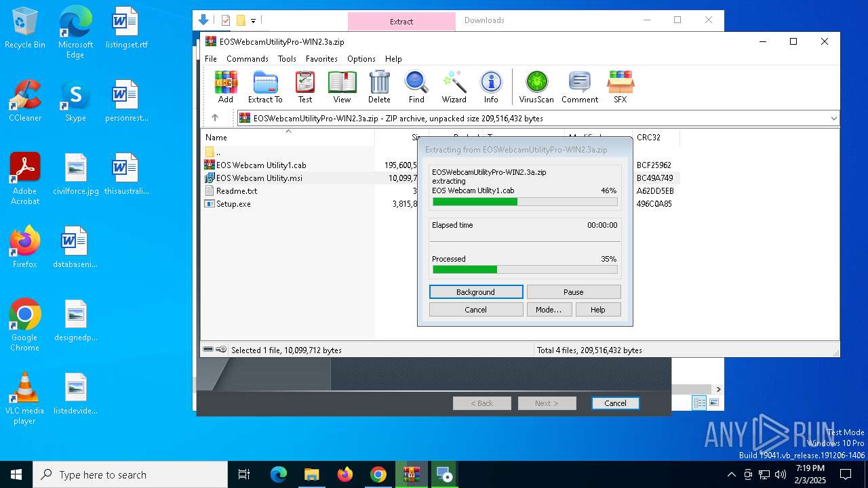Screen dimensions: 868x488
Task: Open the Quick Access toolbar dropdown in Explorer
Action: [x=253, y=20]
